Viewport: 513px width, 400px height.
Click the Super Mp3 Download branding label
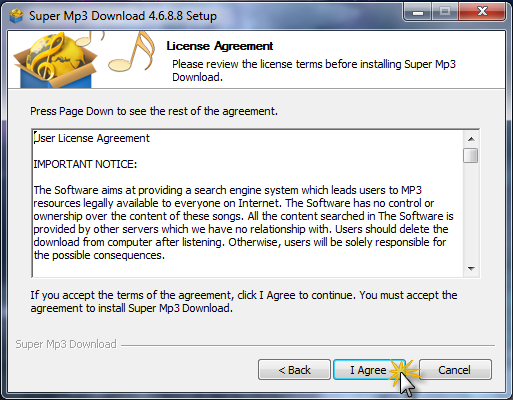(66, 344)
